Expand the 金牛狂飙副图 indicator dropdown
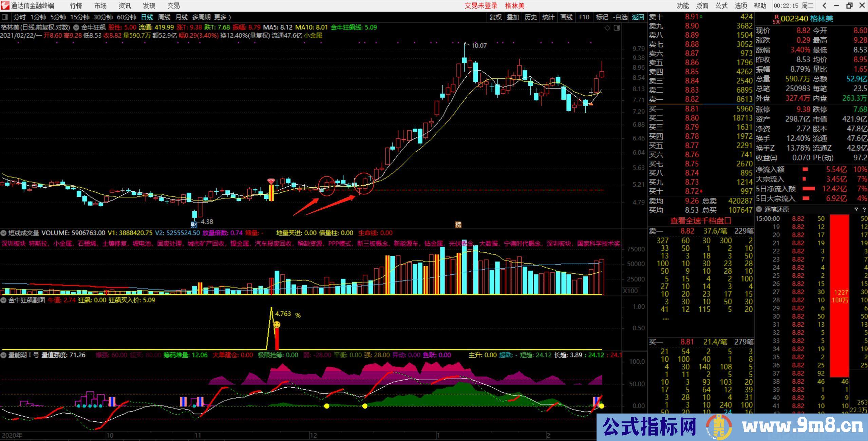 3,300
